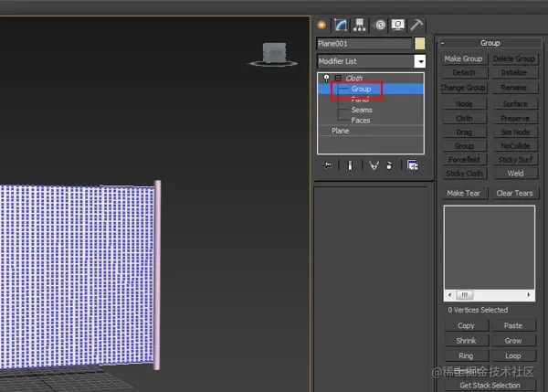Select the cloth plane mesh in viewport

[77, 276]
